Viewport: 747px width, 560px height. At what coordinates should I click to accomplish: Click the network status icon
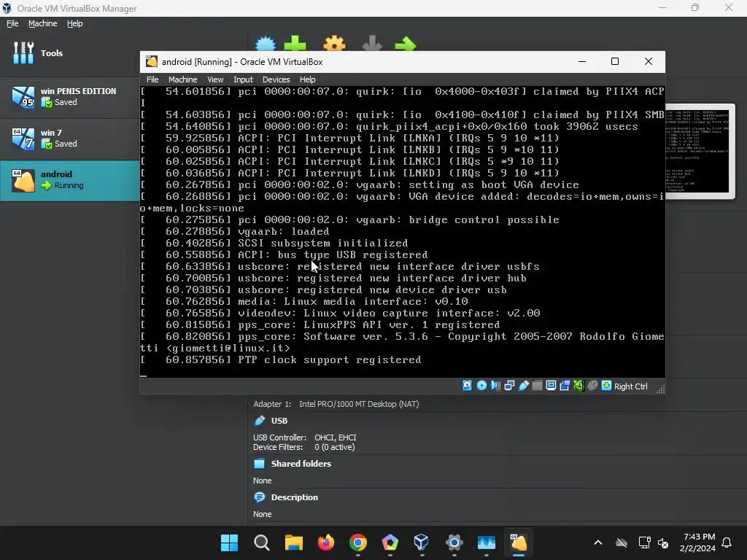point(509,386)
